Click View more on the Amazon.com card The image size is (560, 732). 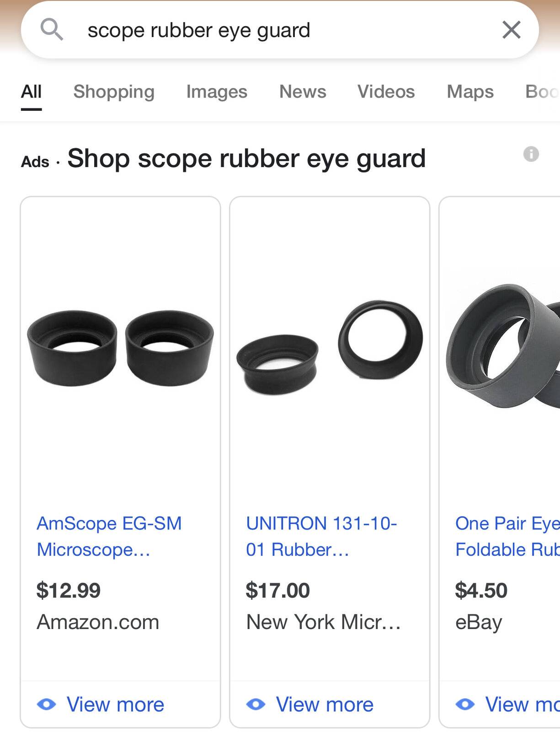point(115,704)
